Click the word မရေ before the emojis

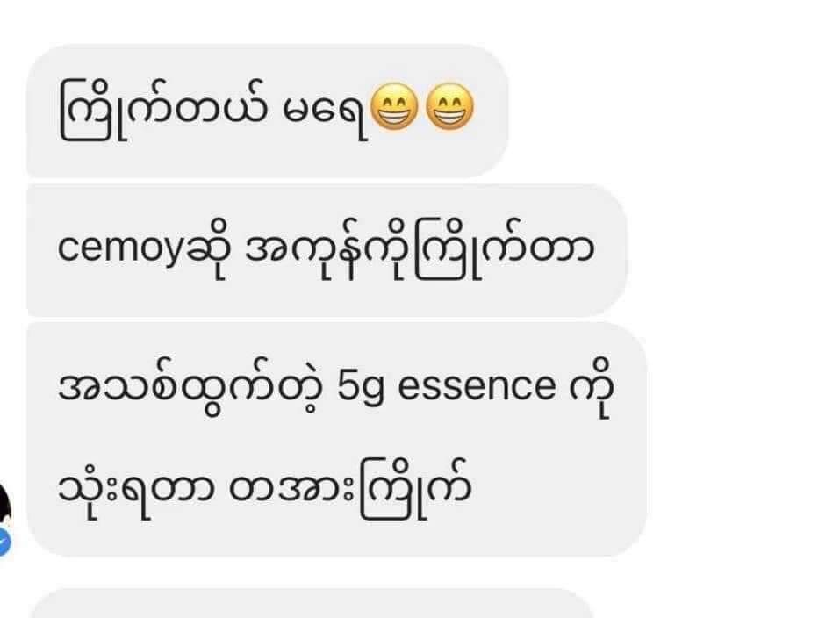325,113
